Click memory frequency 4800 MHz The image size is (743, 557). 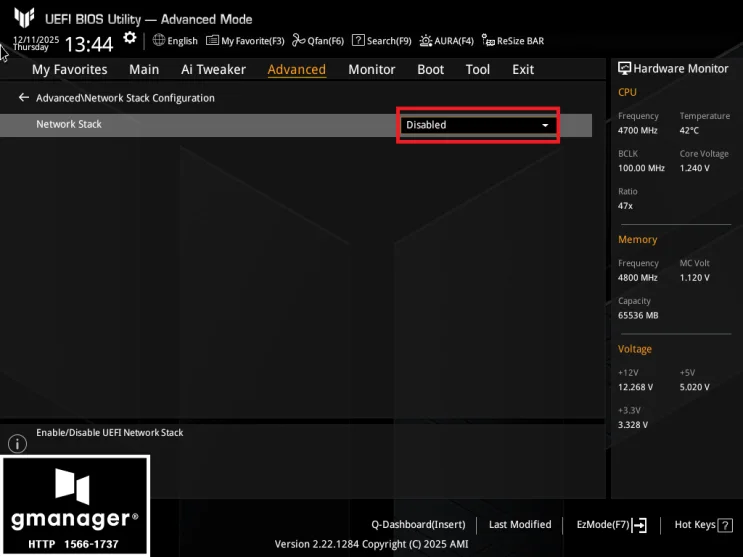click(637, 278)
